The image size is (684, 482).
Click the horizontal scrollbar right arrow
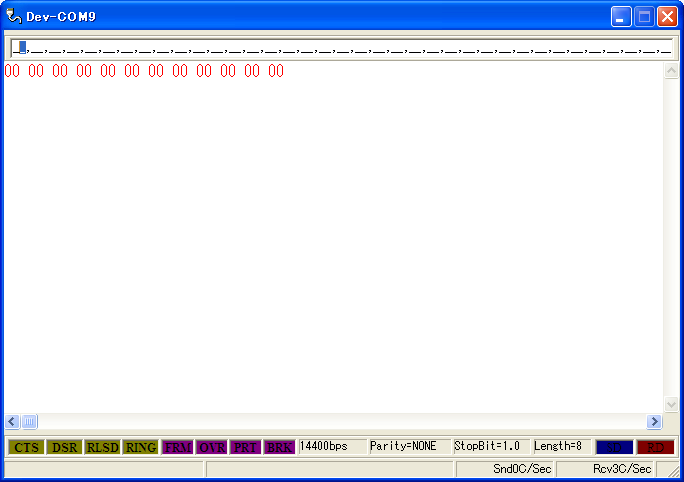pos(655,422)
